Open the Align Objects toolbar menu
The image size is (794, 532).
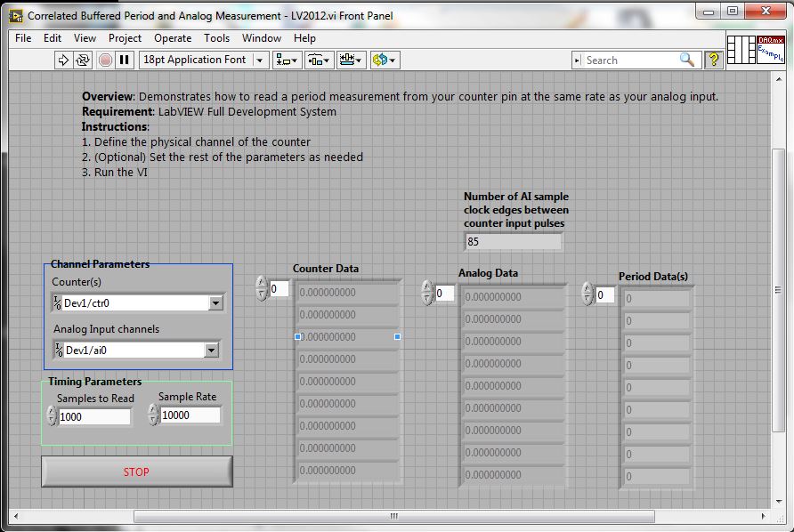tap(288, 60)
